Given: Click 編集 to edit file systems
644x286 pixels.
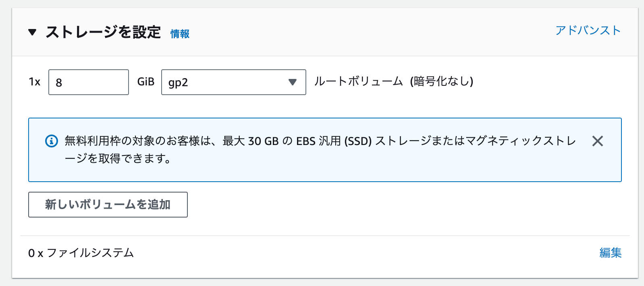Looking at the screenshot, I should 611,253.
